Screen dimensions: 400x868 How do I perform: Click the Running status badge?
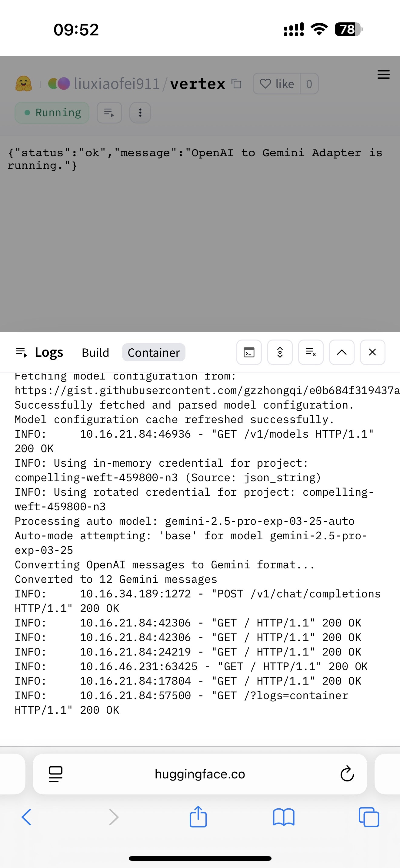pos(52,113)
